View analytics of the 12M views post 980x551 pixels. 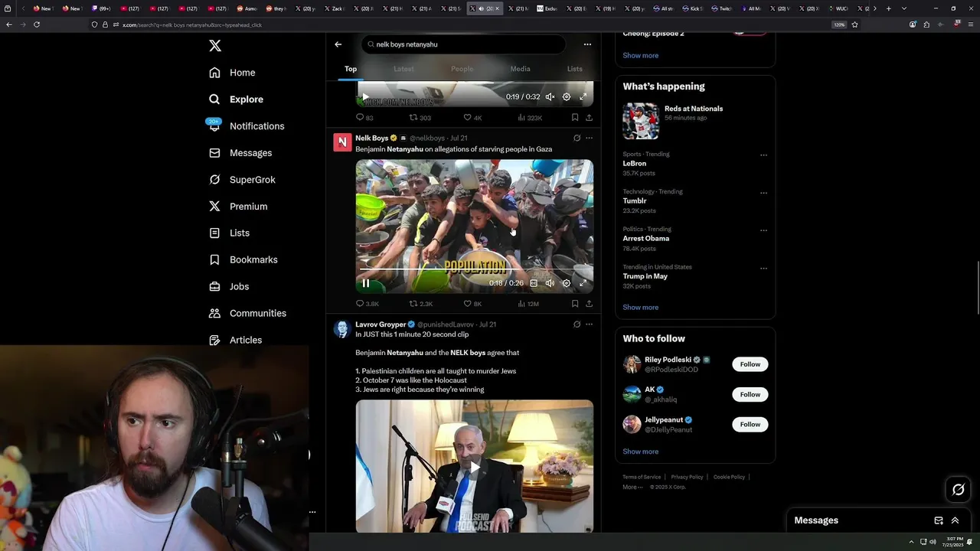528,304
